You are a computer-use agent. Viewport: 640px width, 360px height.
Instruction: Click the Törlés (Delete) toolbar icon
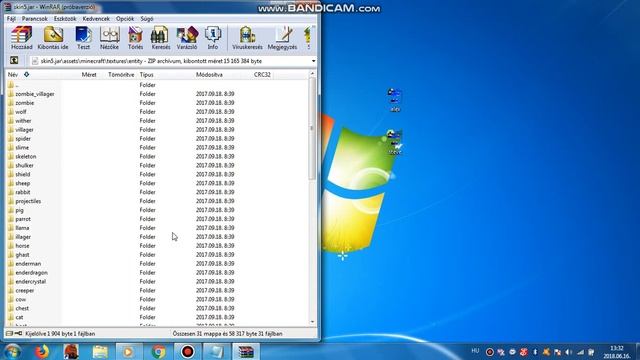click(135, 38)
